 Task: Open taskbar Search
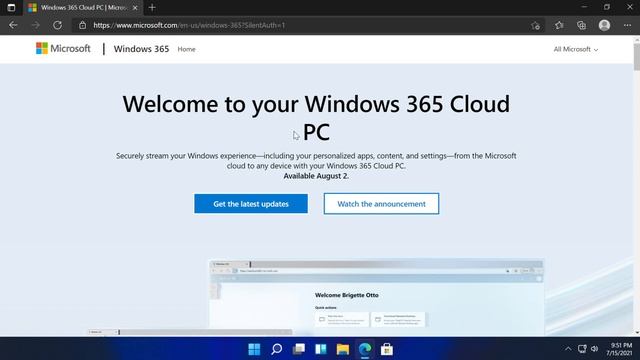277,349
